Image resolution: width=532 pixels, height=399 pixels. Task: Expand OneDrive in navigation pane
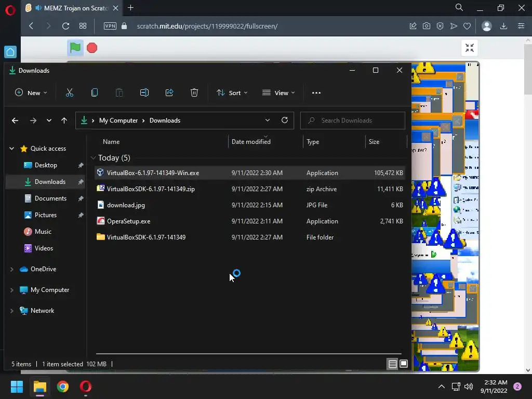(12, 269)
